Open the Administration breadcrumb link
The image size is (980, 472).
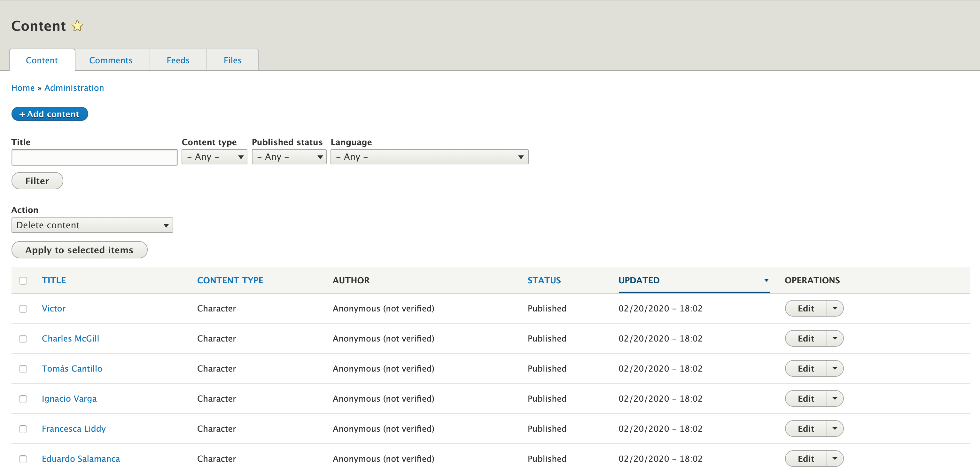(74, 88)
